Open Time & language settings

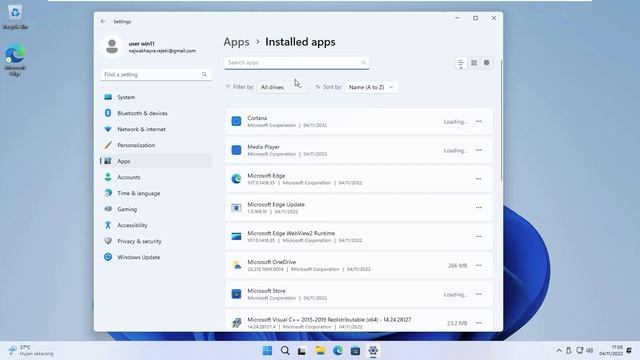[156, 193]
